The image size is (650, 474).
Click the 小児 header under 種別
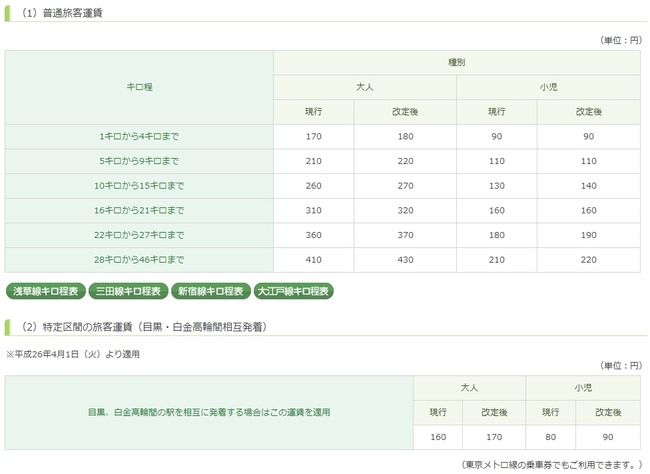pos(548,87)
